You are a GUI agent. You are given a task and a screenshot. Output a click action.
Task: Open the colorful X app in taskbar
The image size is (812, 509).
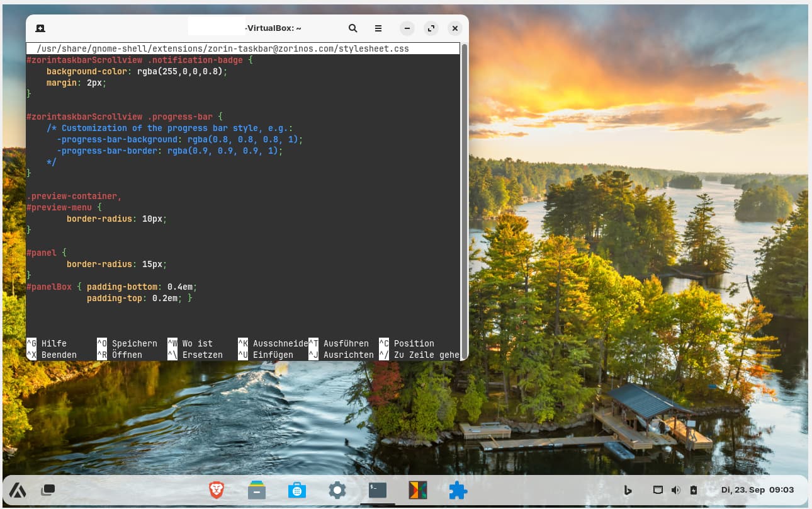[x=418, y=489]
